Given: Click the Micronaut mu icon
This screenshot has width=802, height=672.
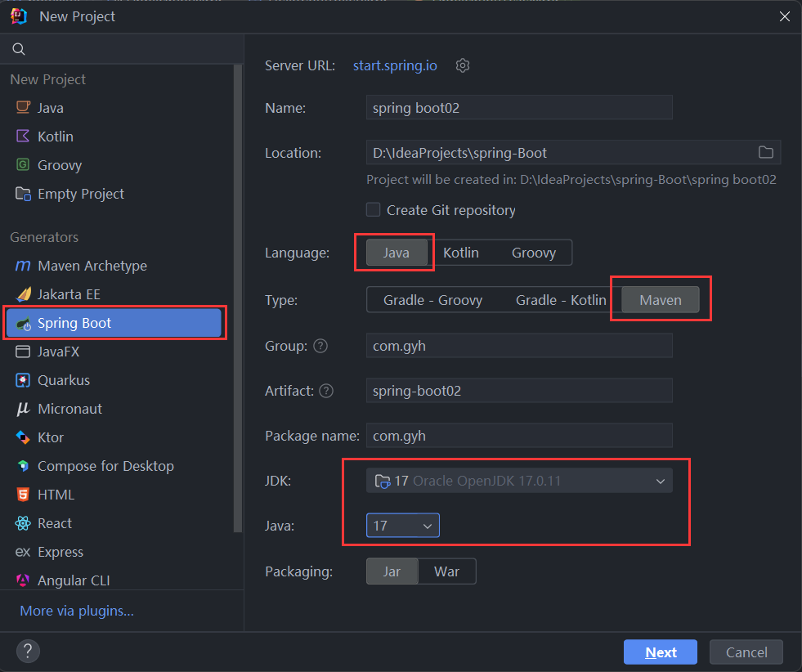Looking at the screenshot, I should click(x=23, y=409).
